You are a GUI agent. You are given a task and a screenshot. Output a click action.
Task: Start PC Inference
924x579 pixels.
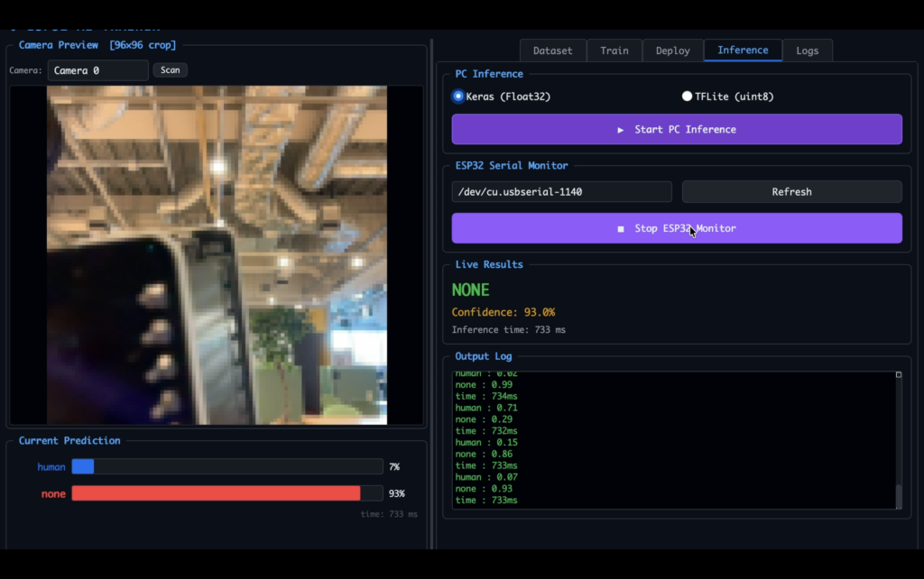[x=677, y=129]
